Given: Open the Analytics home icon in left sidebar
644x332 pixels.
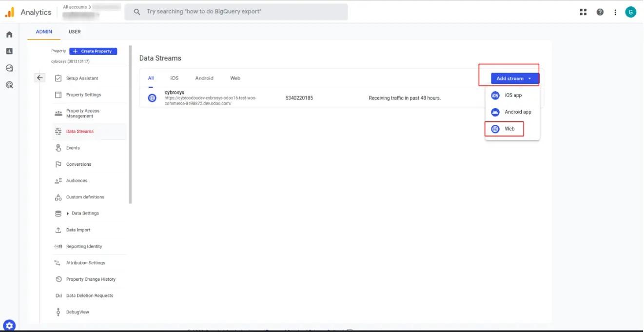Looking at the screenshot, I should tap(9, 35).
